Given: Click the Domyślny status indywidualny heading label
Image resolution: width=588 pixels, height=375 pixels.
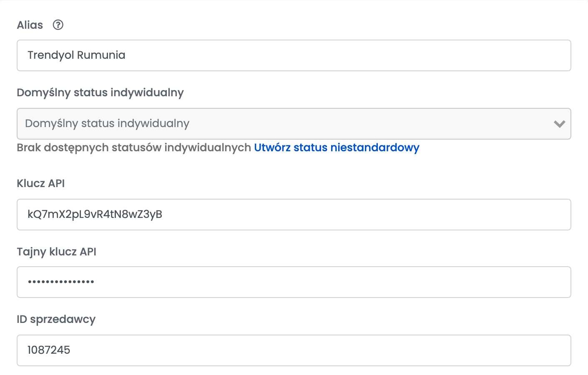Looking at the screenshot, I should click(100, 92).
